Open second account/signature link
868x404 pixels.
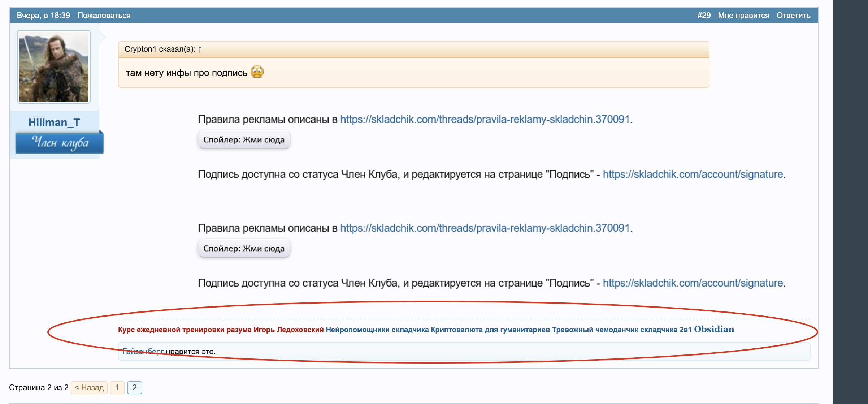(x=693, y=283)
